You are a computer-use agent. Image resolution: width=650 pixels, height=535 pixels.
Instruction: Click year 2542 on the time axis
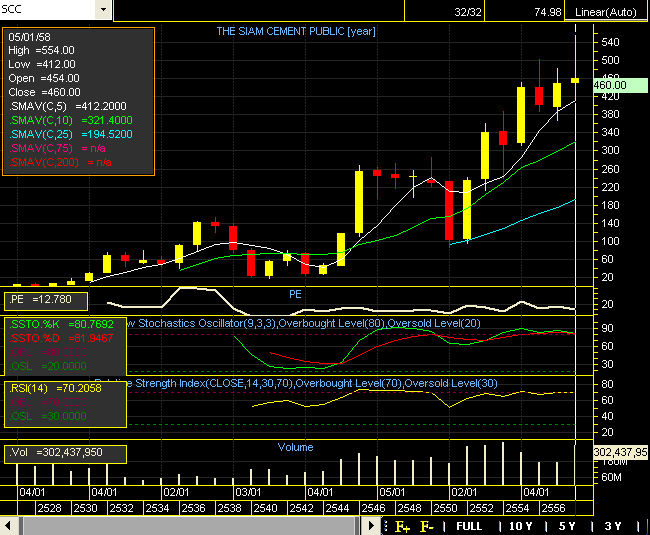(x=302, y=508)
